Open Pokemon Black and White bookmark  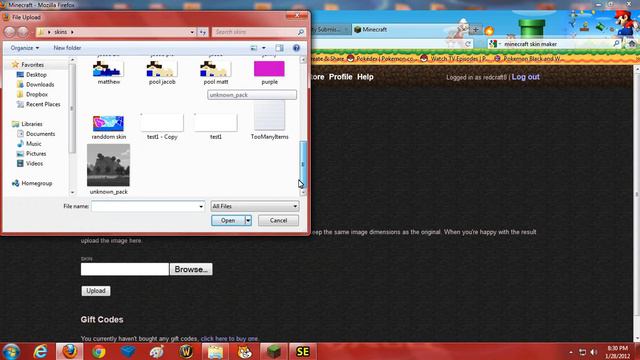click(x=529, y=59)
